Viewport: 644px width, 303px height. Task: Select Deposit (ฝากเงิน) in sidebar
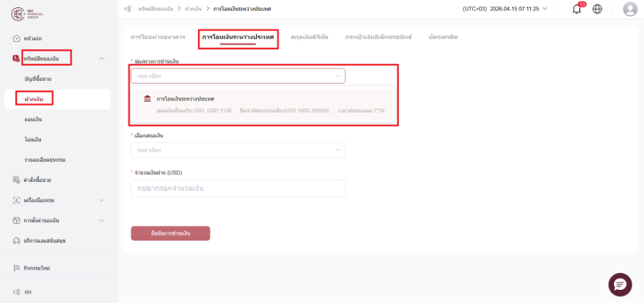pyautogui.click(x=57, y=99)
